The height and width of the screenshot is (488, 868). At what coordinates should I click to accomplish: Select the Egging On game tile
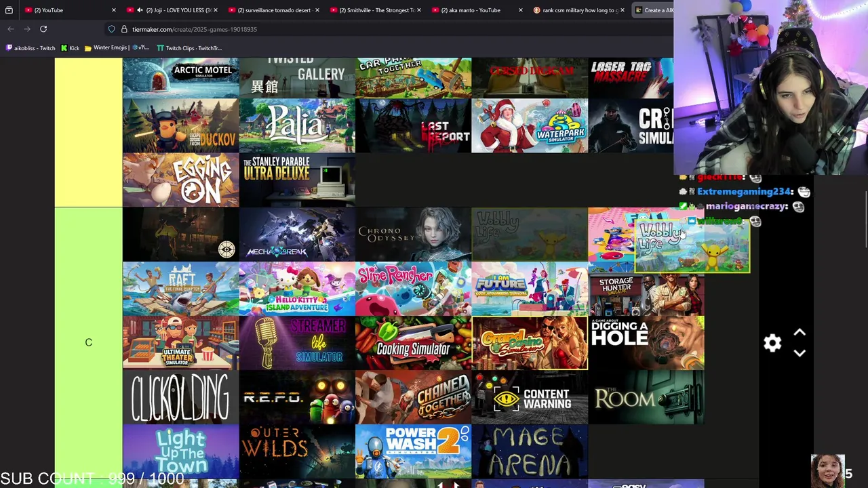pos(181,180)
